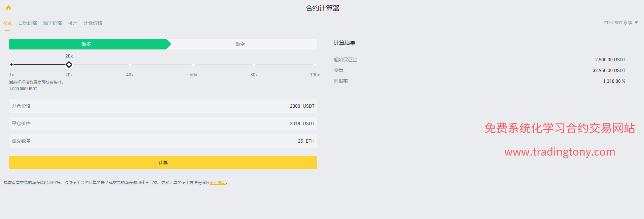Open the 强平价格 tab

[x=52, y=23]
